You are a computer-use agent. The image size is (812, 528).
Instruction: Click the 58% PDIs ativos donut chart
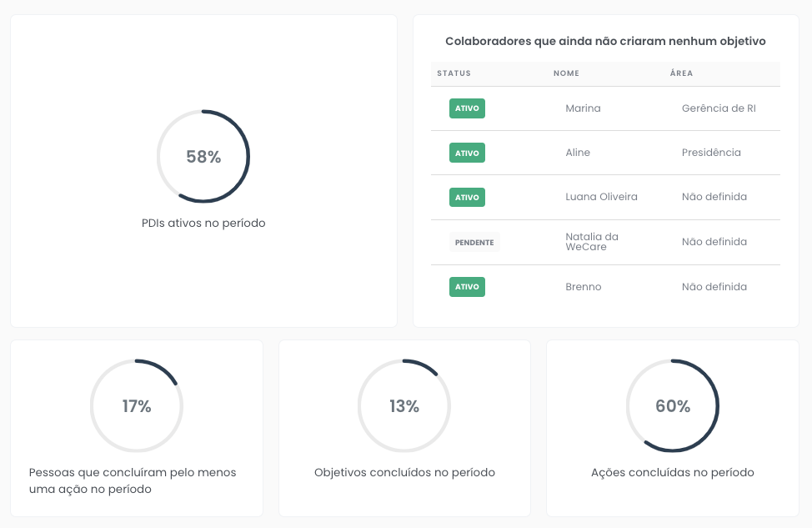click(x=203, y=155)
